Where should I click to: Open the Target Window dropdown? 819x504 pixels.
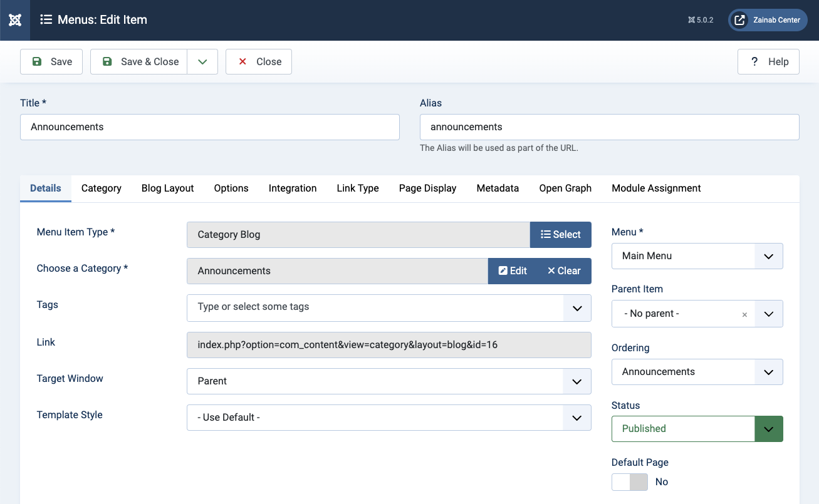(x=389, y=381)
